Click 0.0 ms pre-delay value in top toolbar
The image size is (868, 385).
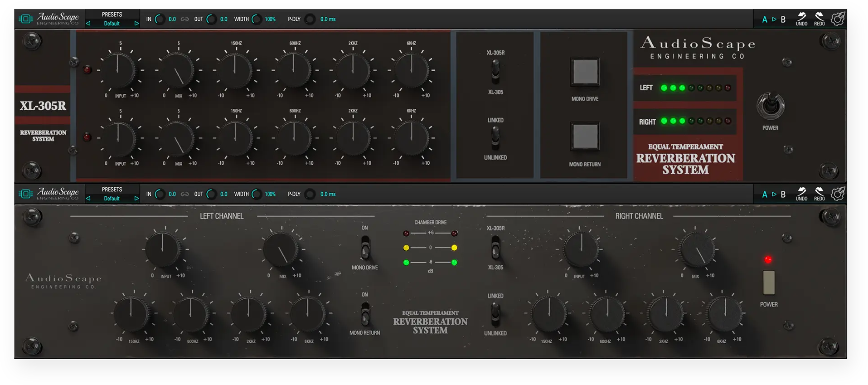[328, 19]
